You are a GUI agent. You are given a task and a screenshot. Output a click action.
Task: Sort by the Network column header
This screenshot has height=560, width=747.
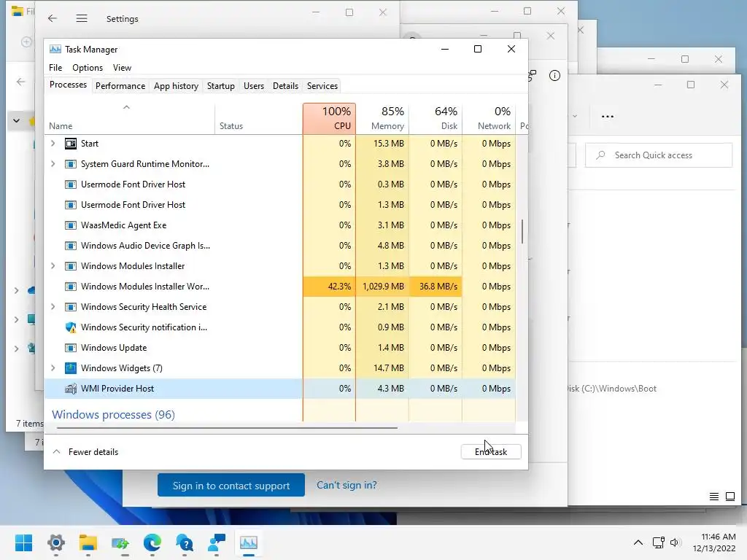coord(489,119)
